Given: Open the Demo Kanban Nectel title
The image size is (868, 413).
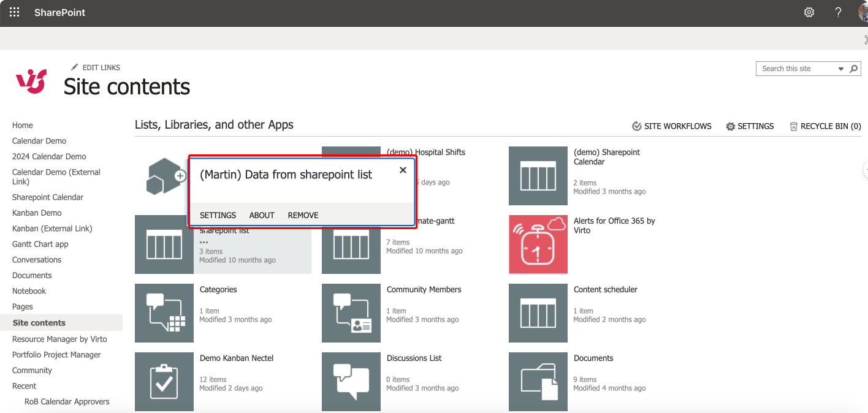Looking at the screenshot, I should (x=237, y=358).
